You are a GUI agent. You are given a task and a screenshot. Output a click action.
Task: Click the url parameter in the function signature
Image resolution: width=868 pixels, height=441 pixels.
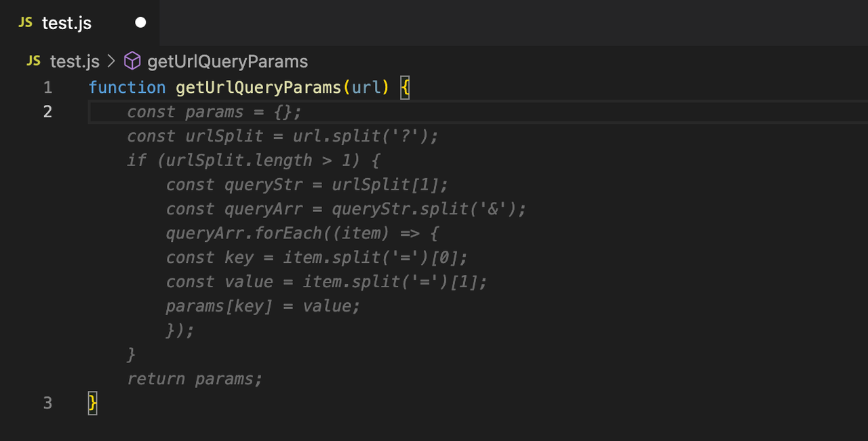(x=366, y=87)
